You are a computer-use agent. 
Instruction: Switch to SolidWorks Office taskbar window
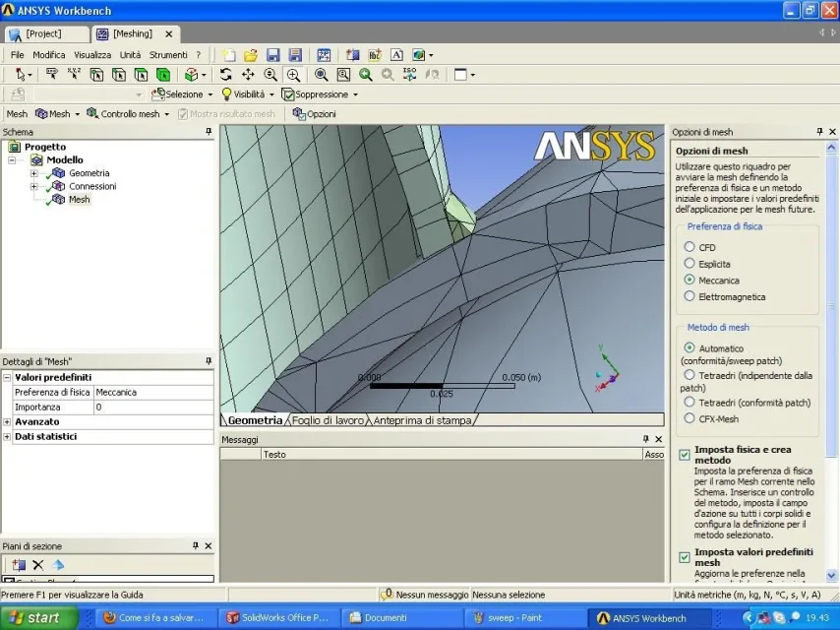tap(278, 617)
